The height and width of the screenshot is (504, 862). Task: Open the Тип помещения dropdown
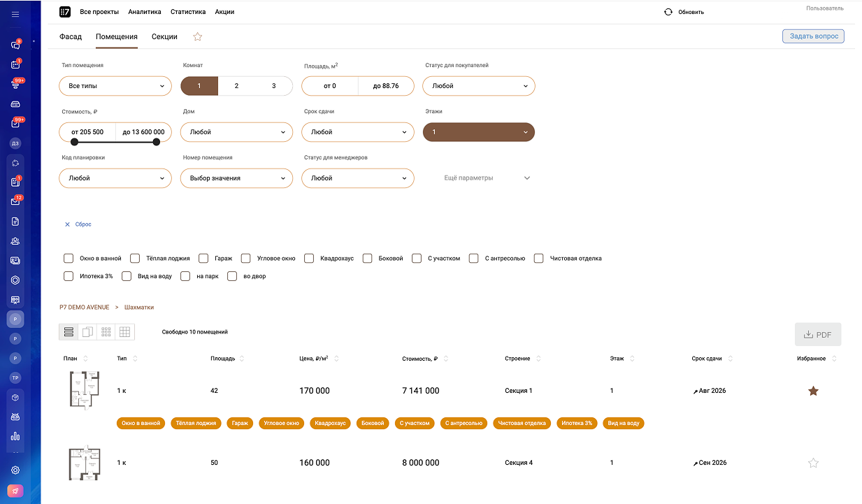[115, 86]
